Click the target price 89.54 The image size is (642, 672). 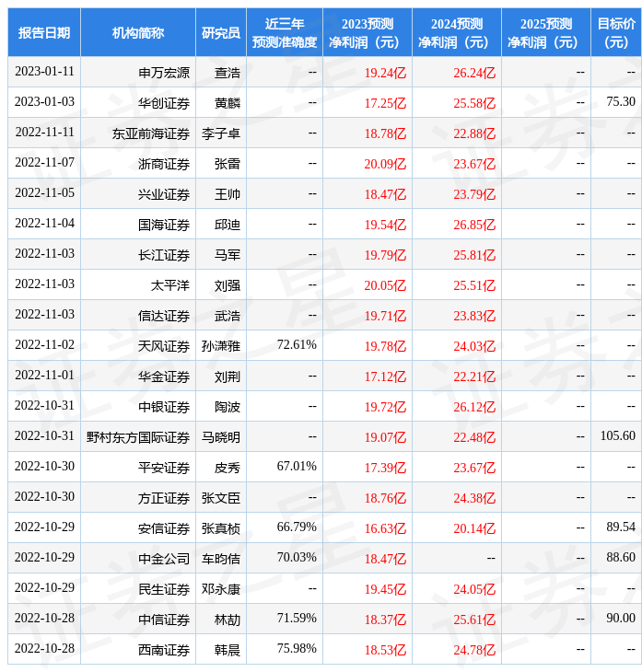(621, 527)
